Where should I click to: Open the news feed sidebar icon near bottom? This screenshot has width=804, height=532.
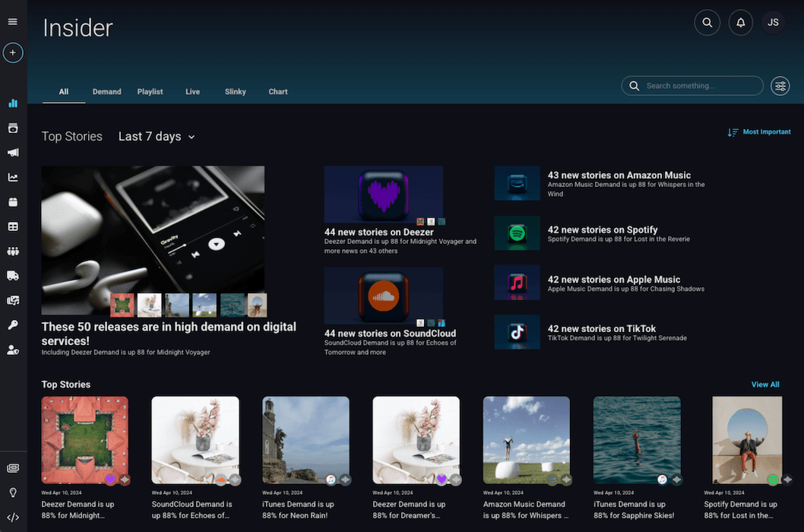pyautogui.click(x=13, y=468)
